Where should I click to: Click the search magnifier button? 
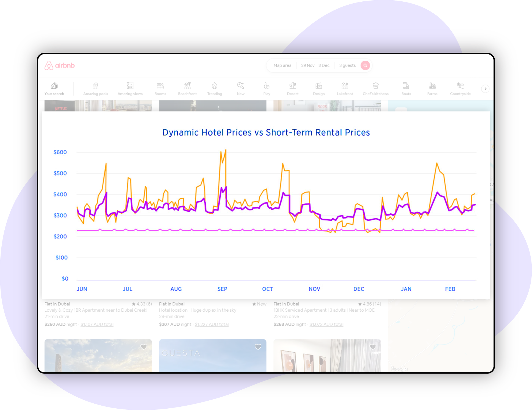pyautogui.click(x=365, y=65)
